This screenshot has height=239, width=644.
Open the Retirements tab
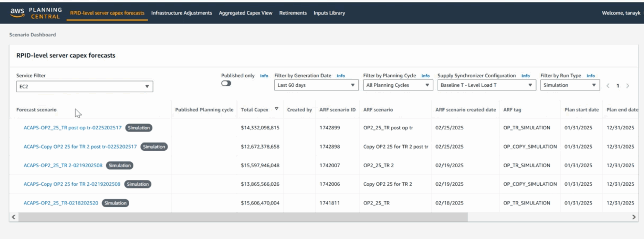click(293, 13)
